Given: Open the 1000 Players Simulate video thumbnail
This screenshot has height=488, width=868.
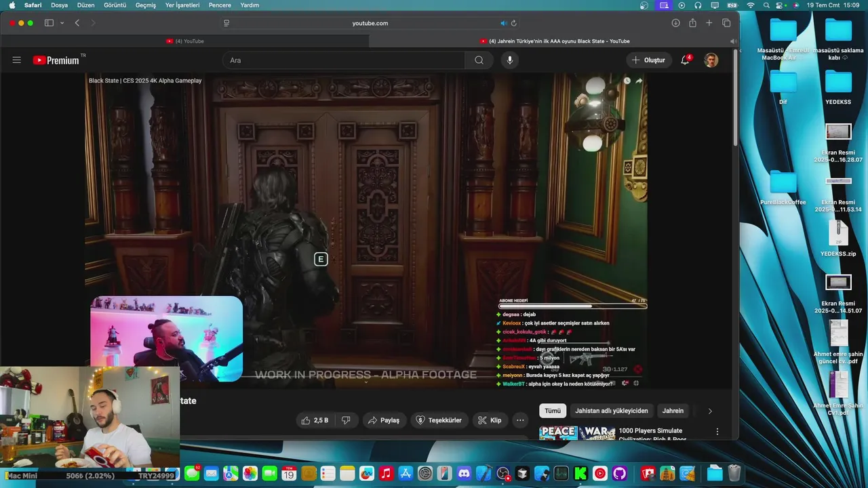Looking at the screenshot, I should [577, 433].
